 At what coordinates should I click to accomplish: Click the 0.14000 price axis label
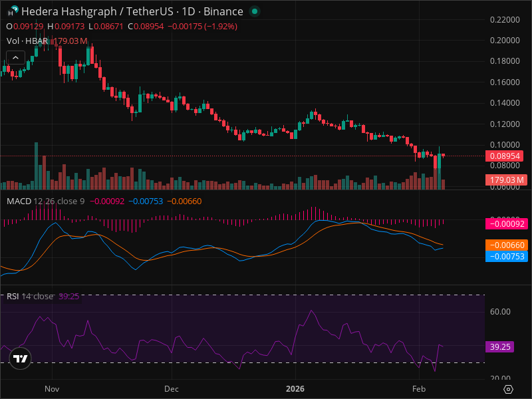[505, 103]
